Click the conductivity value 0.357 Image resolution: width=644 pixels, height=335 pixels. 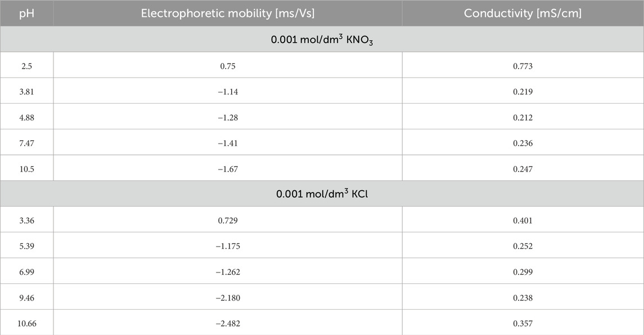point(523,323)
